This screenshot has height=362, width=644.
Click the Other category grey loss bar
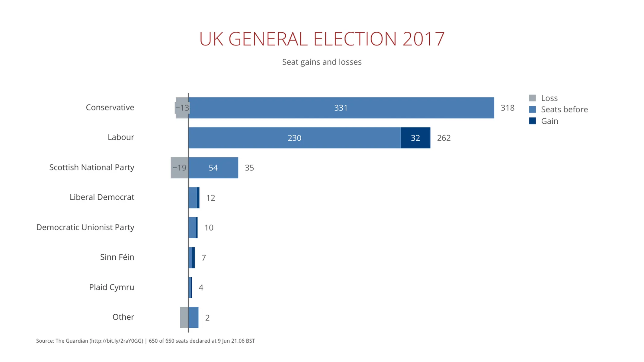point(184,317)
